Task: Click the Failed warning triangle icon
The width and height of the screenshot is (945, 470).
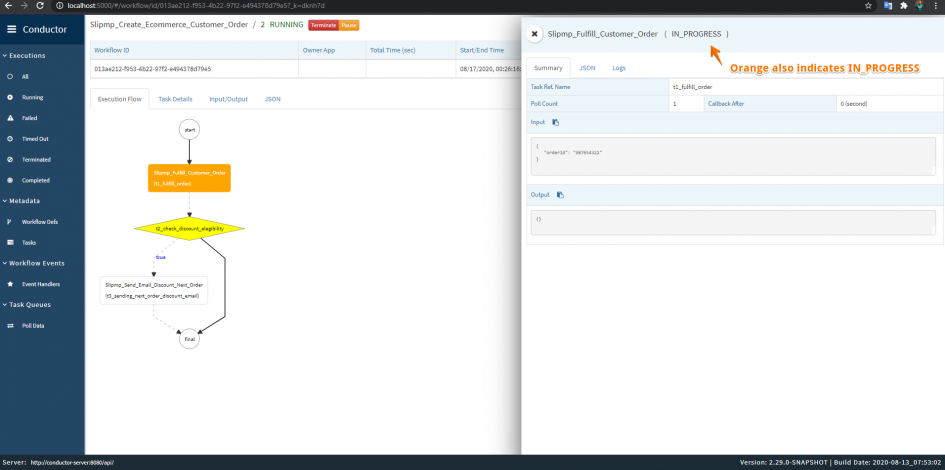Action: point(10,118)
